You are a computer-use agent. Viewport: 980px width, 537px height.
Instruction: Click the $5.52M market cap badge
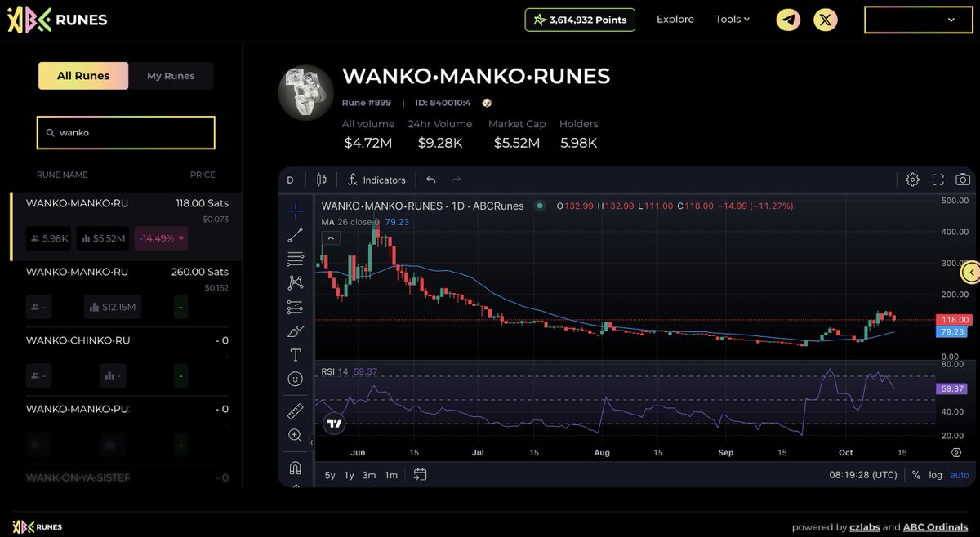coord(104,238)
